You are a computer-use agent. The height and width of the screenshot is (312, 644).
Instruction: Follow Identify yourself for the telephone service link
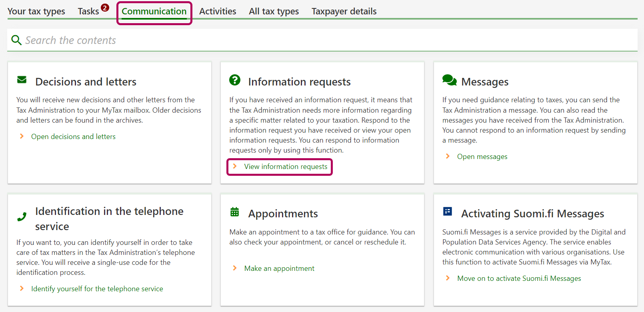97,289
